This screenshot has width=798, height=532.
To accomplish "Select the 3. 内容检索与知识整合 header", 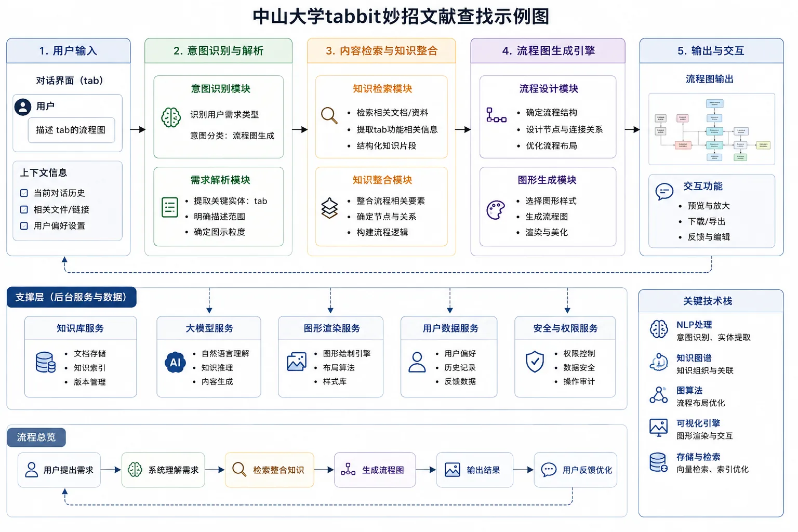I will (381, 51).
